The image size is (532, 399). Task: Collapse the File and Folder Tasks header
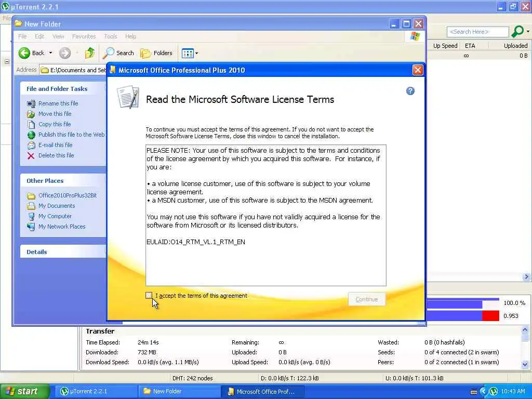(63, 88)
